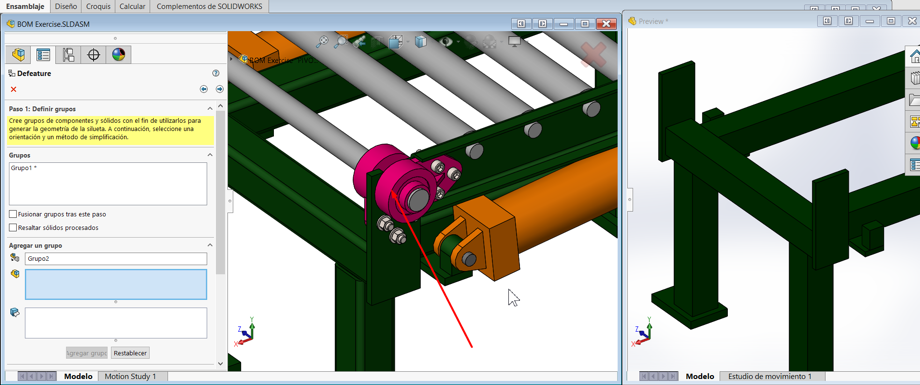Image resolution: width=920 pixels, height=385 pixels.
Task: Tile left button in BOM Exercise title bar
Action: click(521, 23)
